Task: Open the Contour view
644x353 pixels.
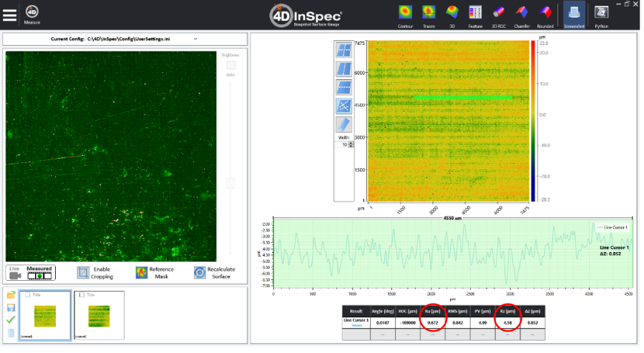Action: 405,16
